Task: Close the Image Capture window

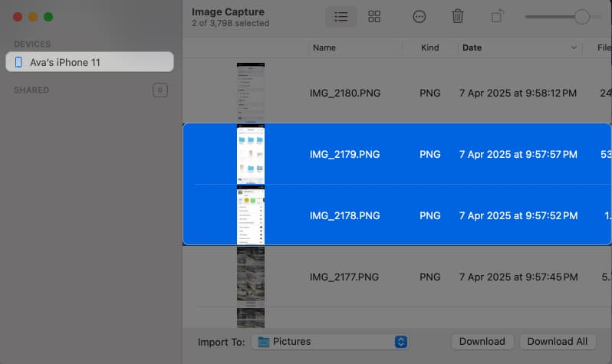Action: [18, 17]
